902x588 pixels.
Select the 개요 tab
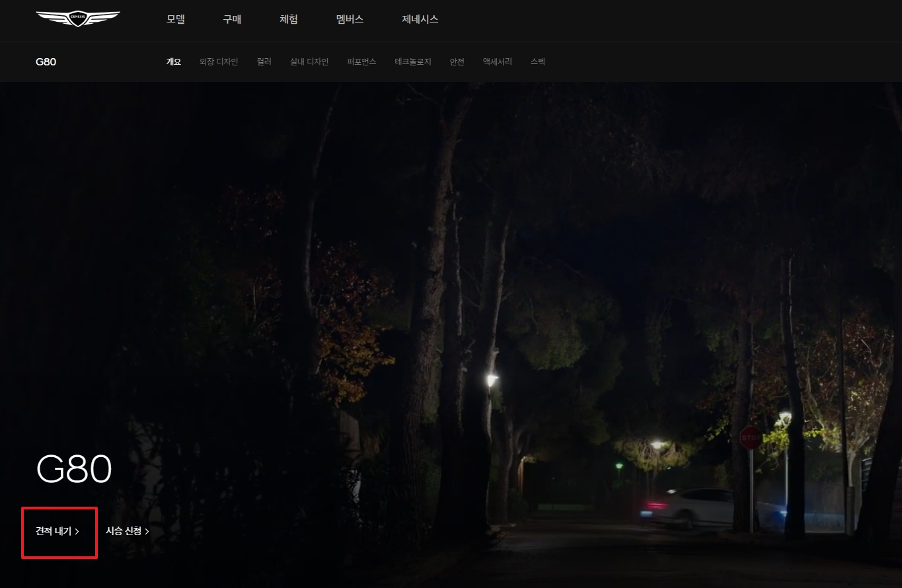(x=174, y=61)
